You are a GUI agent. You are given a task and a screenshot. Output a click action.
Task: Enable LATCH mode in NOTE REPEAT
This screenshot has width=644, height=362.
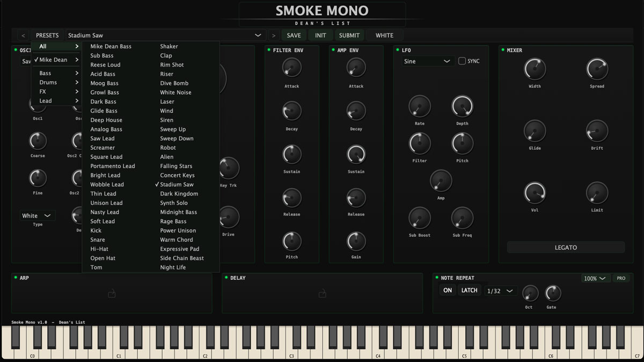tap(469, 290)
